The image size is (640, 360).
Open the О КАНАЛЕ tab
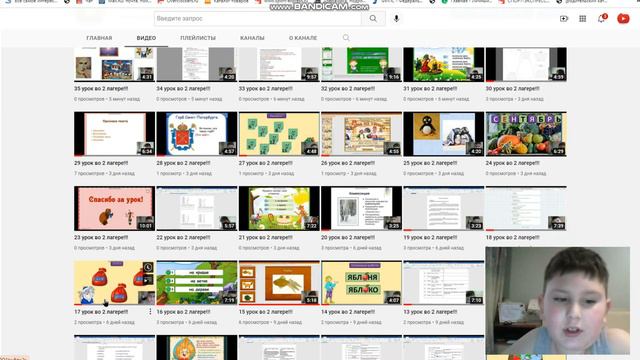tap(303, 38)
